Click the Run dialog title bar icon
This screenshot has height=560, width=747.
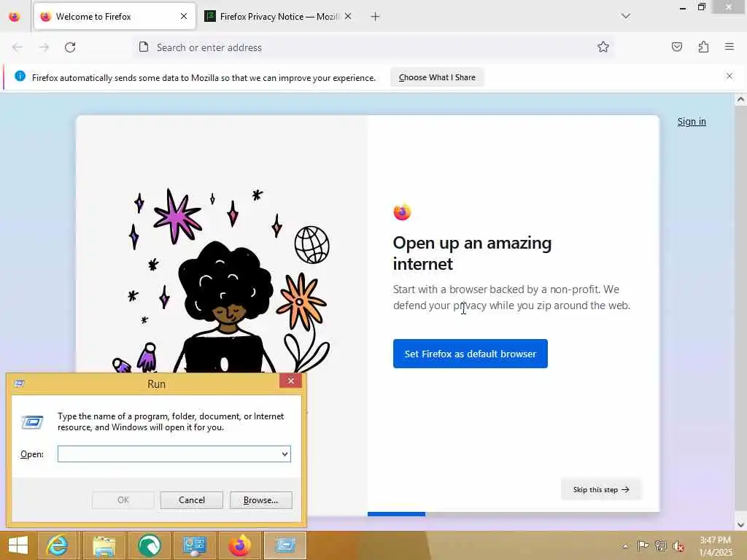click(19, 384)
